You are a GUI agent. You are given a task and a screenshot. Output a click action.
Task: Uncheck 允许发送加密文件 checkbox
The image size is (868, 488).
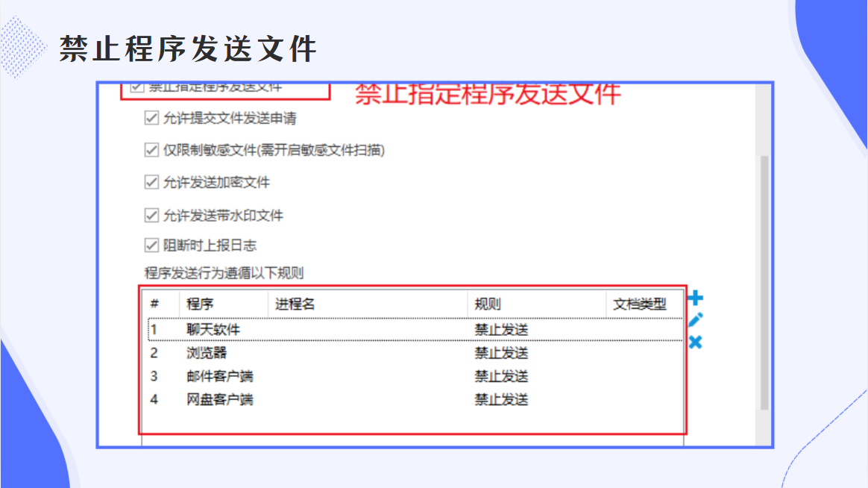click(x=151, y=182)
